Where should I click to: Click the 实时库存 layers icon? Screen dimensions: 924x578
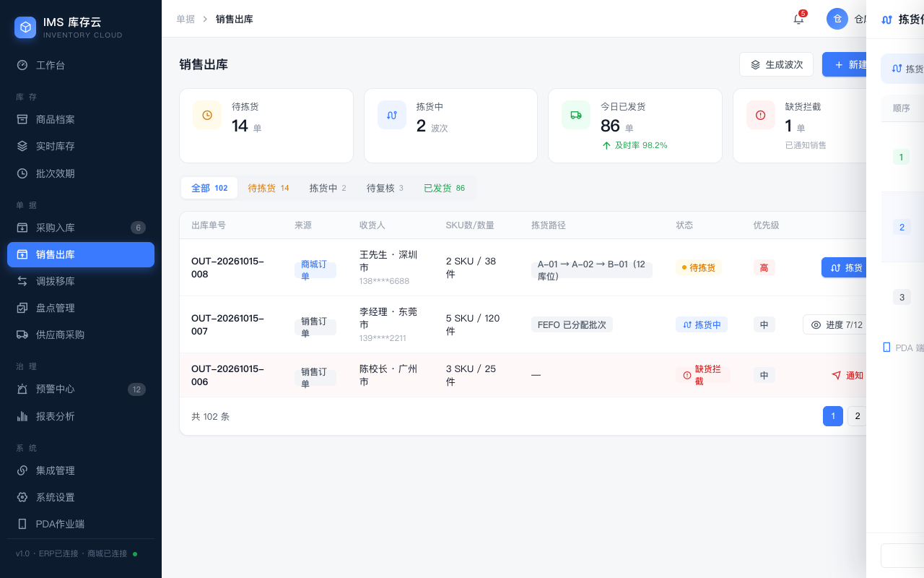22,146
